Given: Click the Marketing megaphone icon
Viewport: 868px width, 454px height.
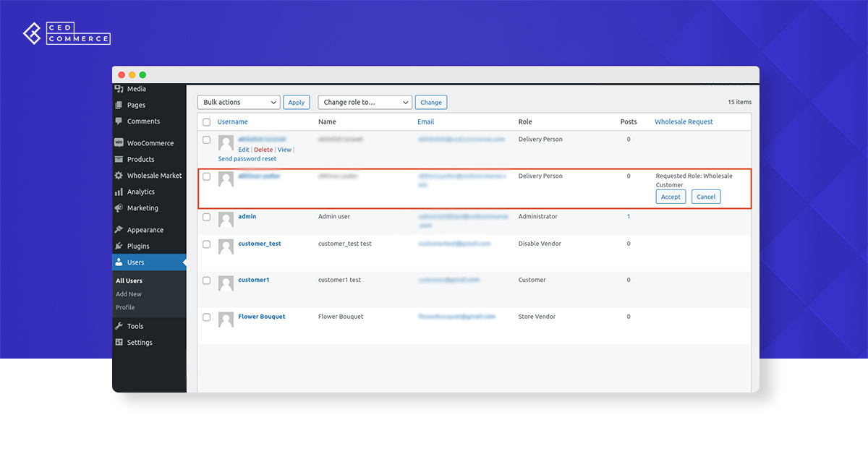Looking at the screenshot, I should click(119, 208).
